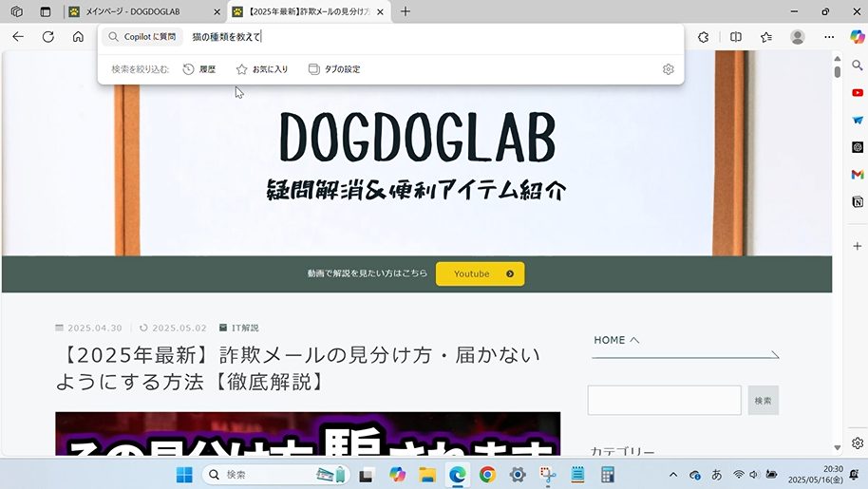
Task: Open タブの設定 tab filter option
Action: point(334,69)
